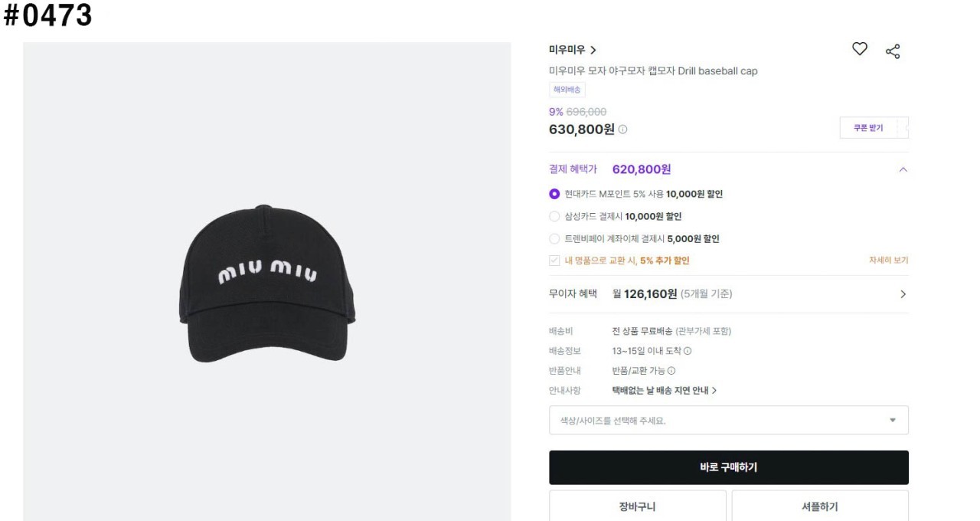The height and width of the screenshot is (521, 980).
Task: Select 현대카드 M포인트 discount radio option
Action: [555, 194]
